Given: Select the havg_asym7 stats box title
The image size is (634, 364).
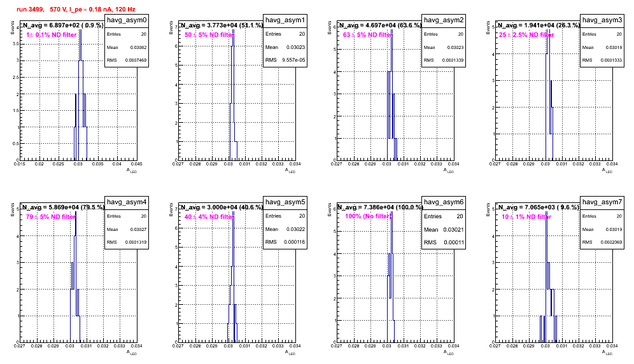Looking at the screenshot, I should tap(602, 202).
